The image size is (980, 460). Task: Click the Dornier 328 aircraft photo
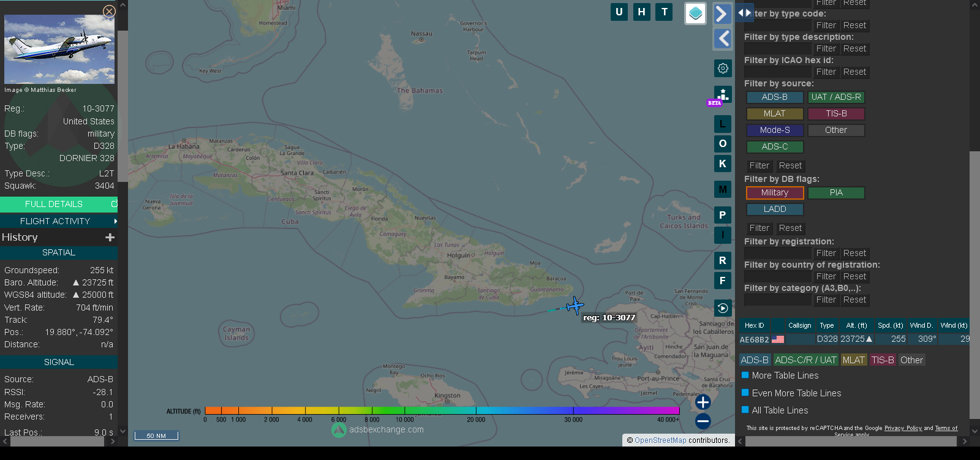(x=59, y=49)
